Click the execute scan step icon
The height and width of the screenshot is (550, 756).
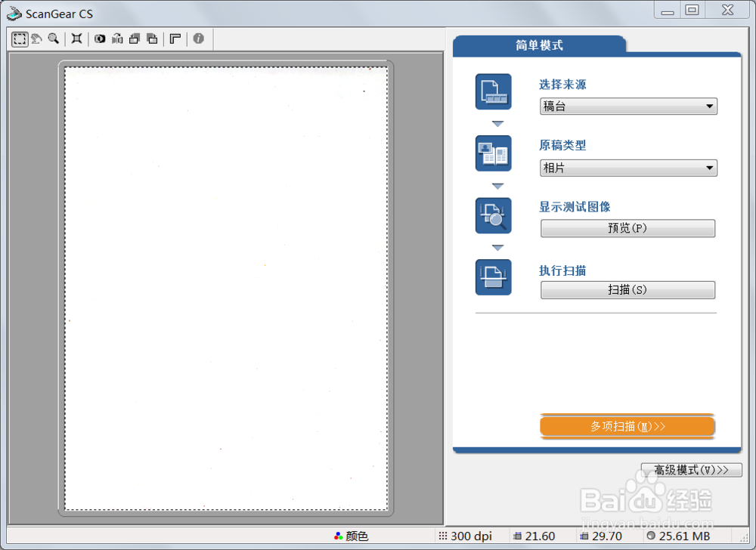(x=493, y=277)
